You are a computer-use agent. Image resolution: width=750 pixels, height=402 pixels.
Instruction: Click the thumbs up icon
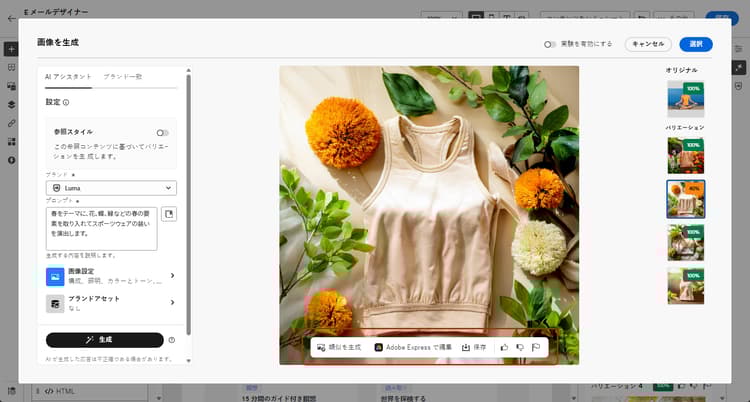click(504, 348)
